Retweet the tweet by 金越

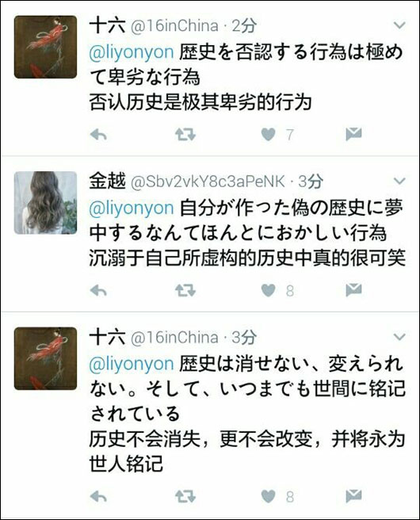[185, 290]
